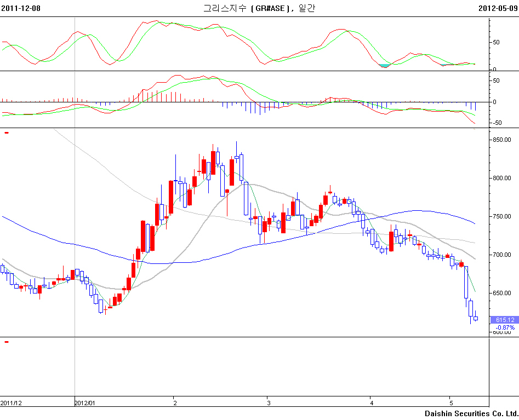This screenshot has height=420, width=519.
Task: Select the 2011/12 label on the time axis
Action: pyautogui.click(x=11, y=403)
